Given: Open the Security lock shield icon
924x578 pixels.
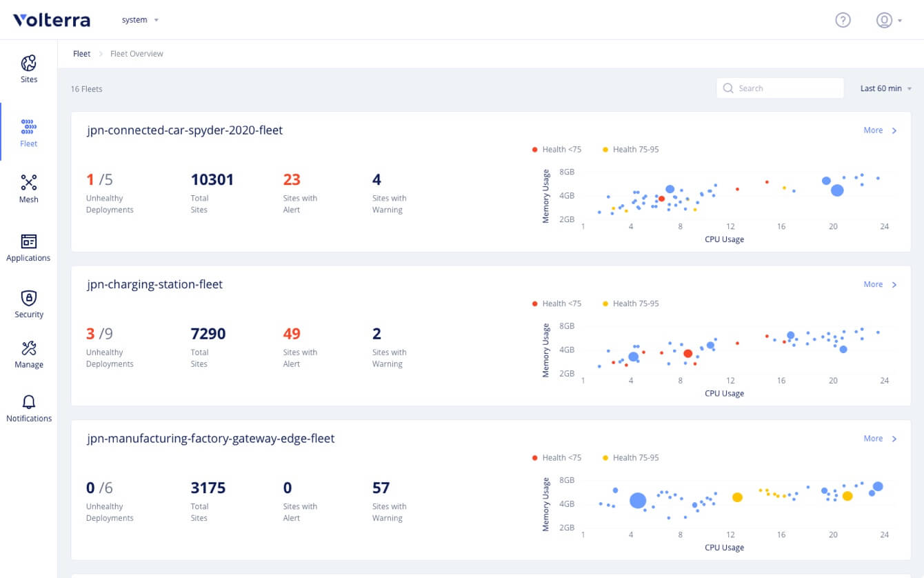Looking at the screenshot, I should pos(28,298).
